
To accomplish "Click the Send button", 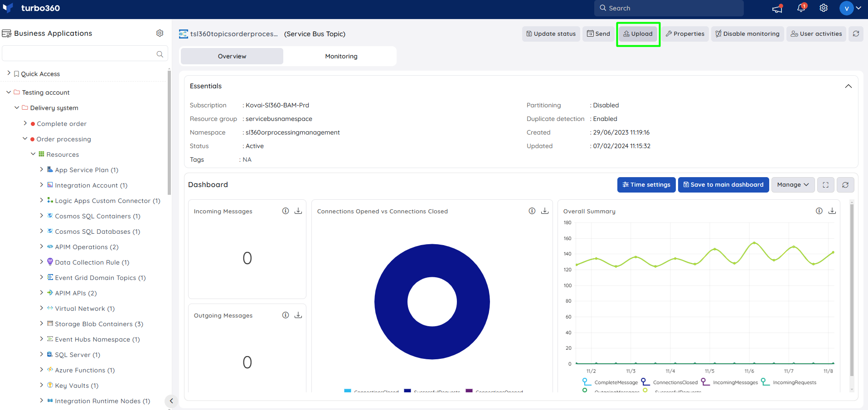I will [x=598, y=34].
